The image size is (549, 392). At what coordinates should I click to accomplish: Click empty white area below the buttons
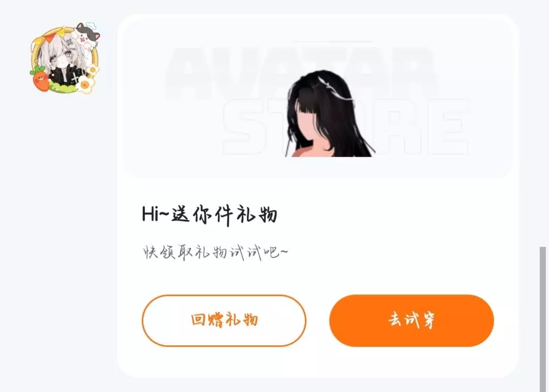pyautogui.click(x=318, y=362)
